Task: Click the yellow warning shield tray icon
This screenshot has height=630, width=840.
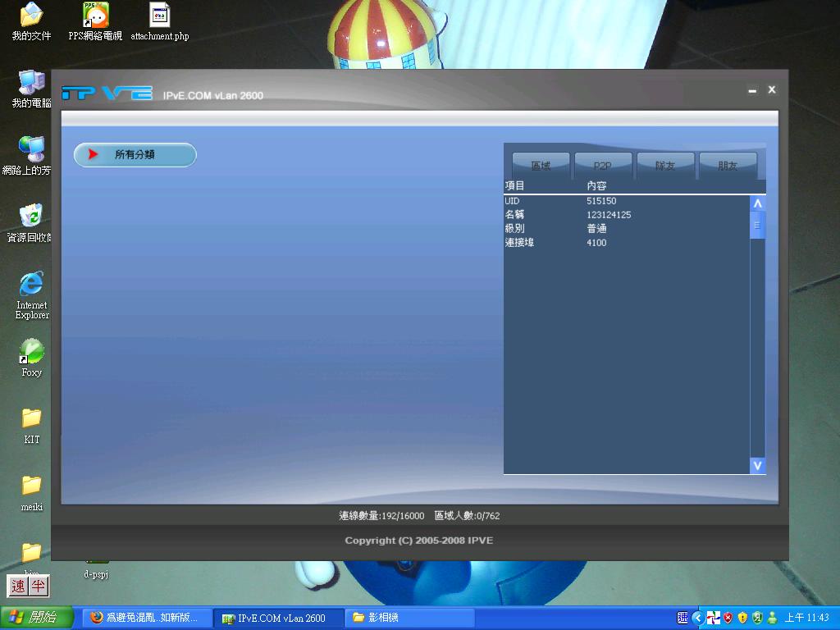Action: (x=742, y=618)
